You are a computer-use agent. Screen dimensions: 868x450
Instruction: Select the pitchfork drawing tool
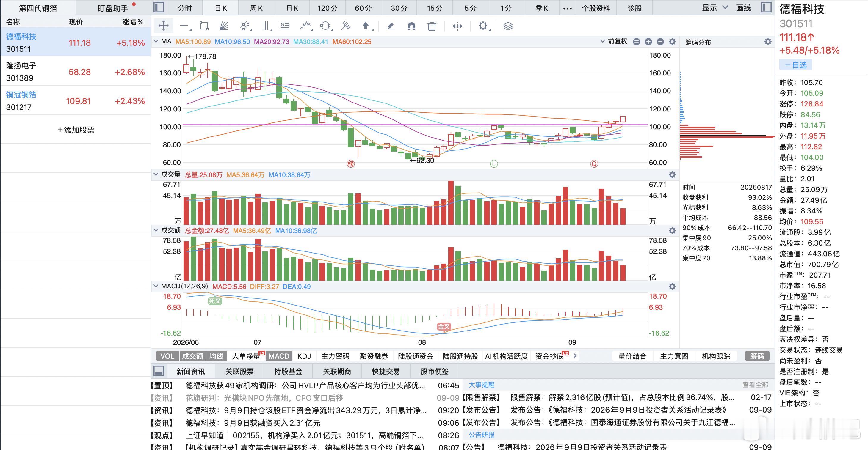click(x=346, y=26)
